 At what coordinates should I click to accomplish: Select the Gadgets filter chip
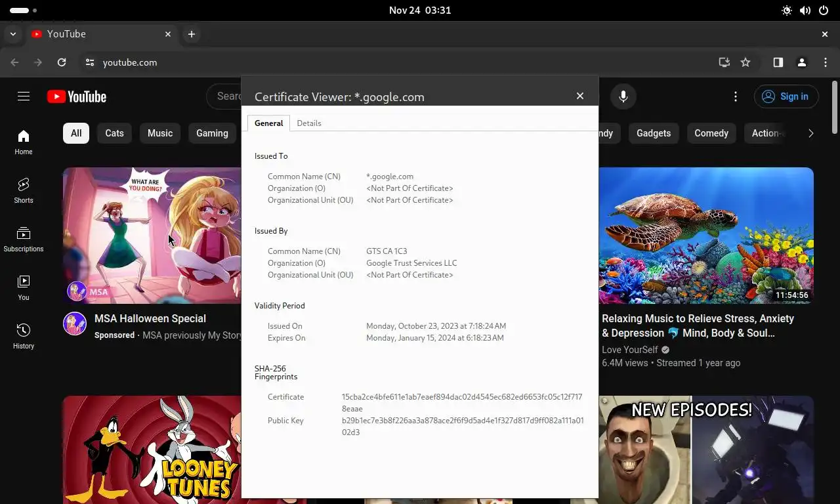pyautogui.click(x=654, y=133)
